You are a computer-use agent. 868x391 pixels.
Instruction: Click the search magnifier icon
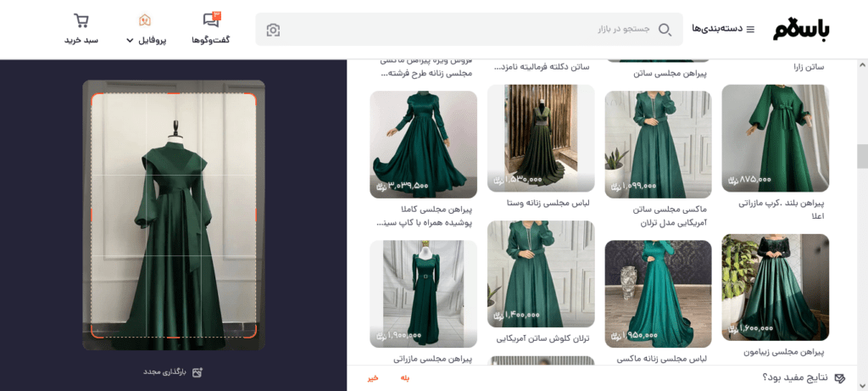[665, 30]
